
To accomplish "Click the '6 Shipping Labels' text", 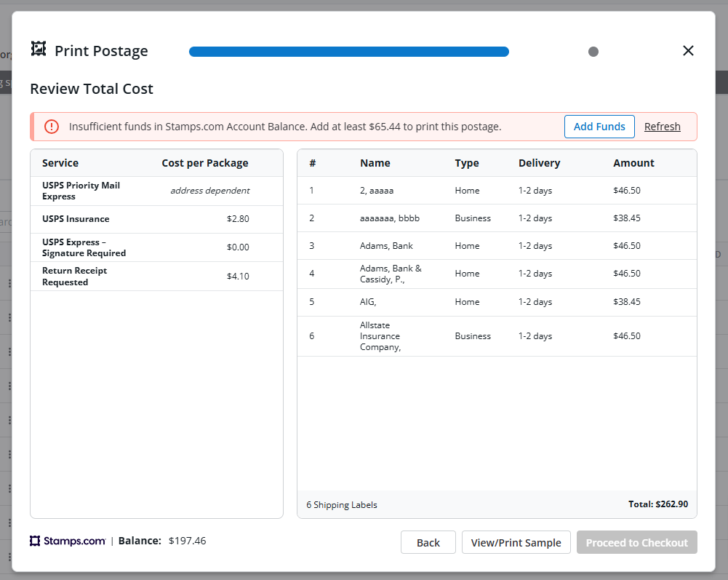I will coord(342,505).
